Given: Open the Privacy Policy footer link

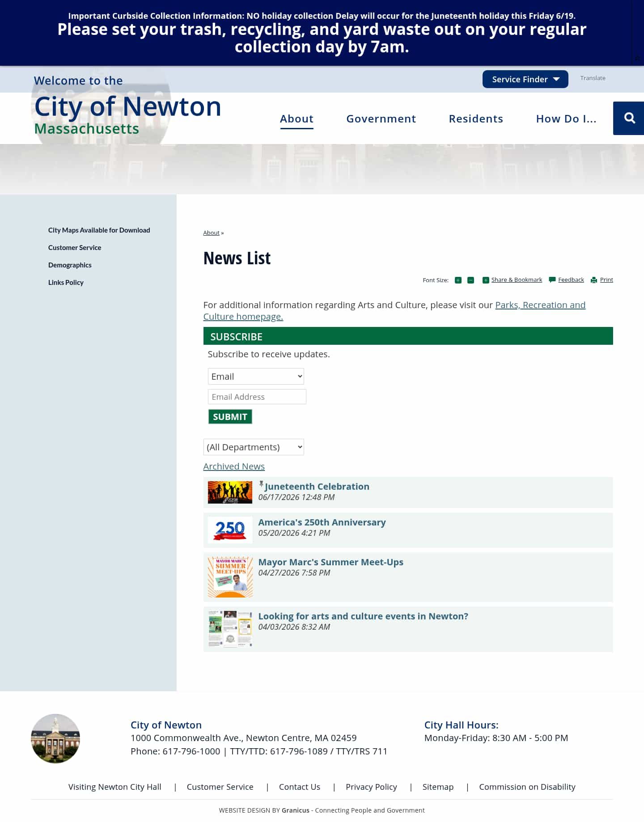Looking at the screenshot, I should pos(371,787).
